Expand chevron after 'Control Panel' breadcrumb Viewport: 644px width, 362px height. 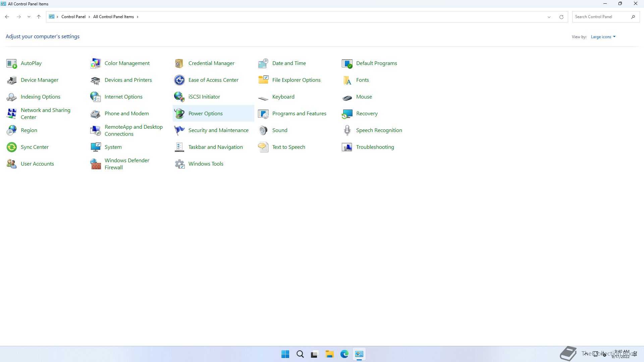[x=89, y=17]
